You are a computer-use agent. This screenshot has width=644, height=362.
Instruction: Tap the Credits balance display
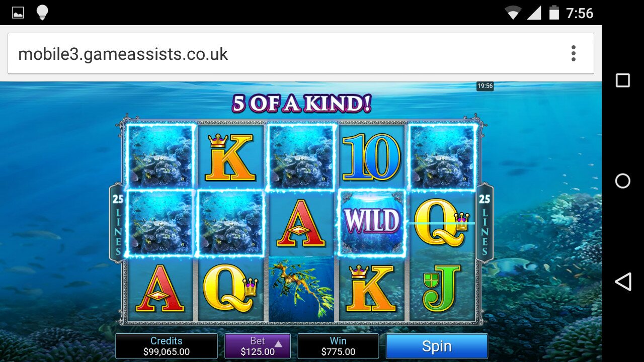(x=167, y=346)
